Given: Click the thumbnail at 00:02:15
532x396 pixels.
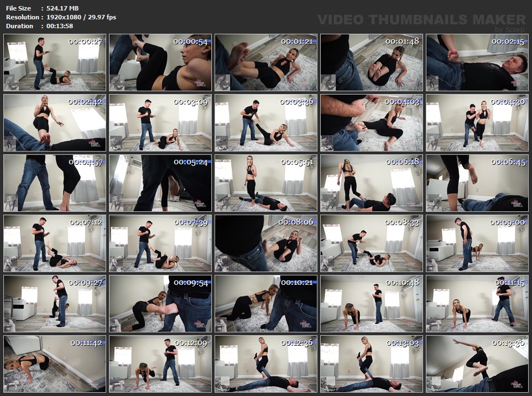Looking at the screenshot, I should click(477, 62).
